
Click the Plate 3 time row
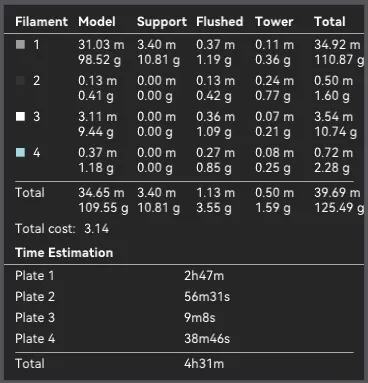(184, 318)
